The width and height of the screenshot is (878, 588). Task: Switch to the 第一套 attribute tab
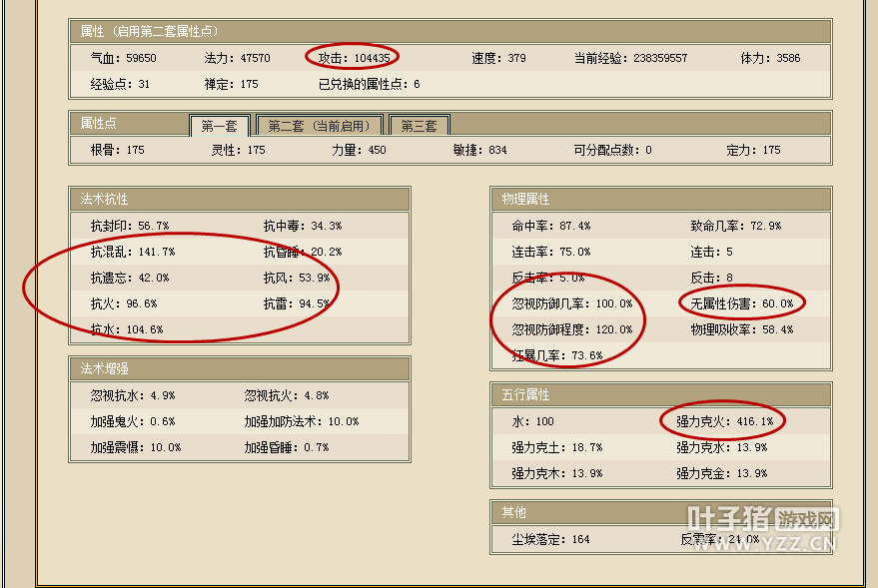(x=219, y=126)
